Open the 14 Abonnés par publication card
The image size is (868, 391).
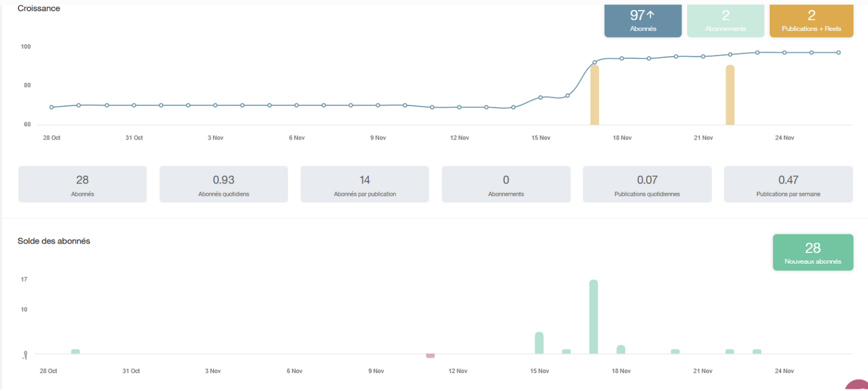[x=365, y=184]
